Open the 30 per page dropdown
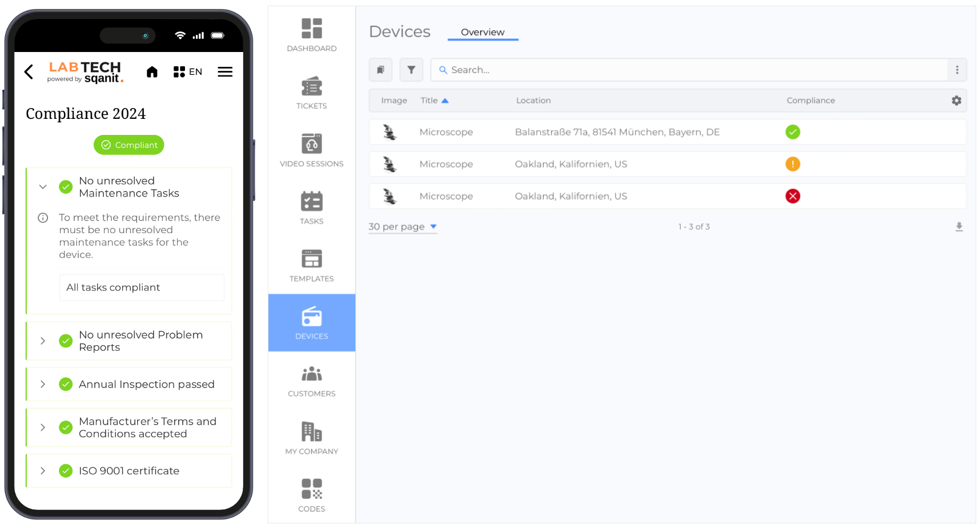The image size is (980, 528). (403, 227)
